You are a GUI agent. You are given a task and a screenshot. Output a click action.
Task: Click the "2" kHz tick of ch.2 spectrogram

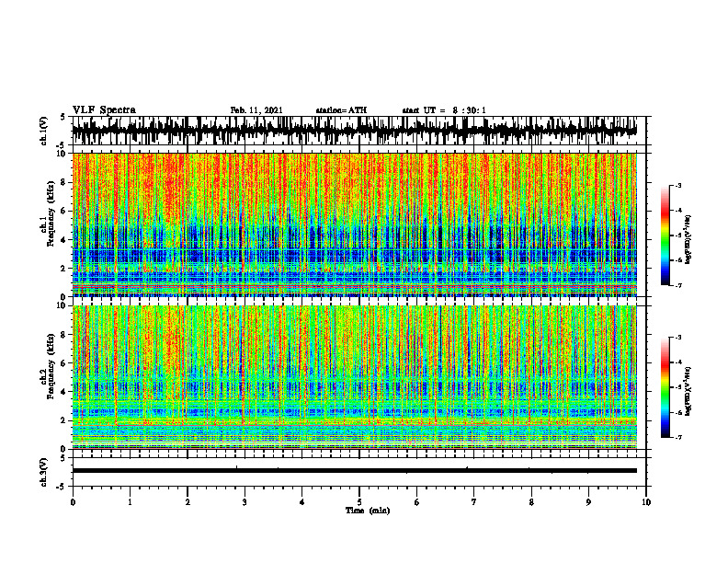coord(64,420)
